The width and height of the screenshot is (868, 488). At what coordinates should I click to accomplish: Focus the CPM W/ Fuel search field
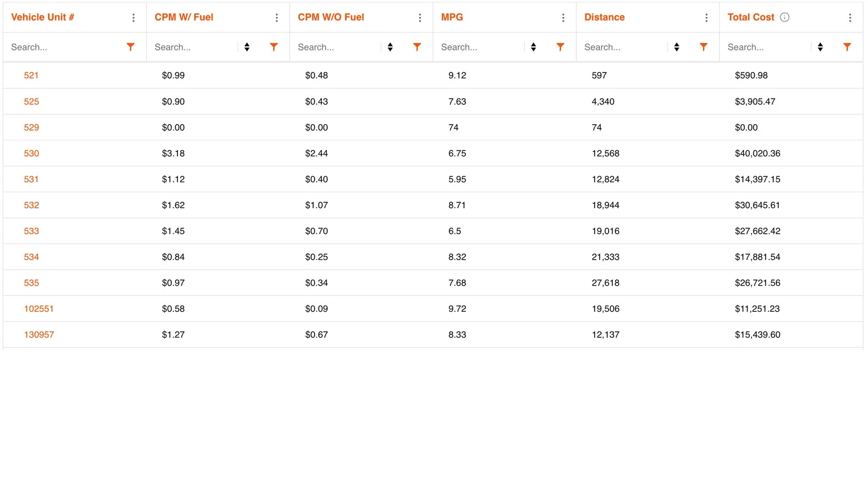click(195, 47)
